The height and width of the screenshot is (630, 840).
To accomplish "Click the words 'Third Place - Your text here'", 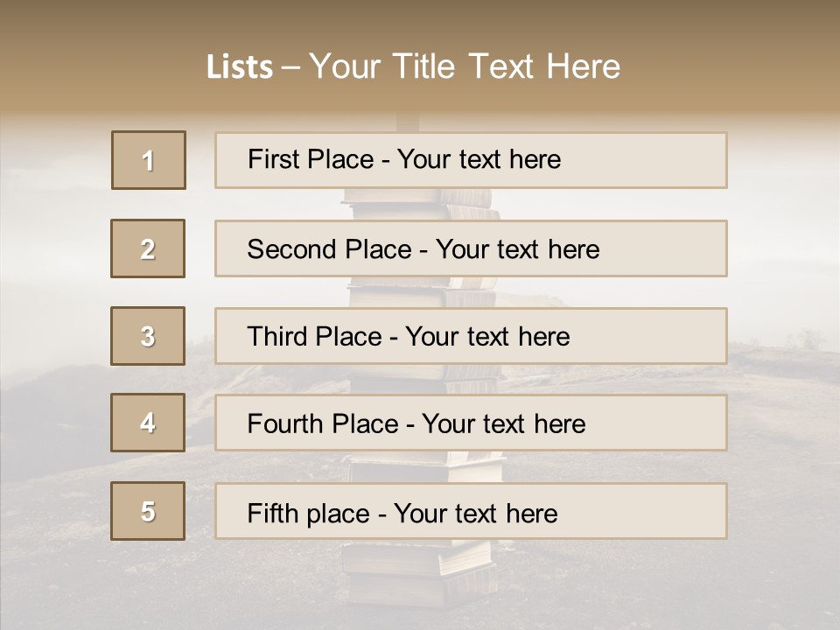I will tap(409, 336).
